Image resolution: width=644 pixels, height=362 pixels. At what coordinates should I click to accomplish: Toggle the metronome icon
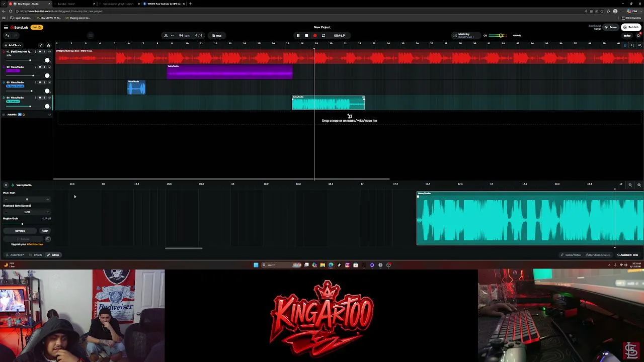166,36
